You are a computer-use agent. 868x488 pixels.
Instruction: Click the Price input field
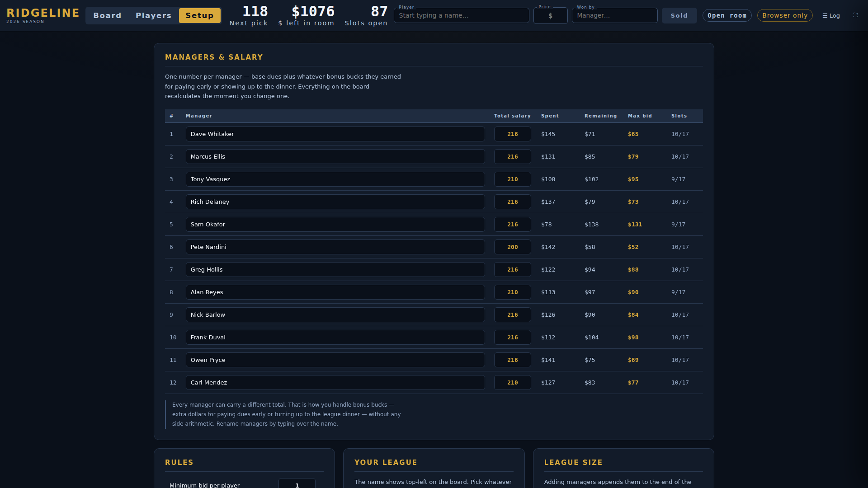550,15
